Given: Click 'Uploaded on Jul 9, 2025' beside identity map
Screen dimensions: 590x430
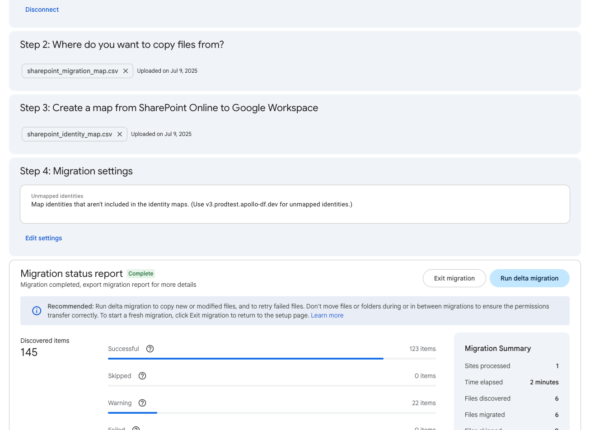Looking at the screenshot, I should [161, 134].
